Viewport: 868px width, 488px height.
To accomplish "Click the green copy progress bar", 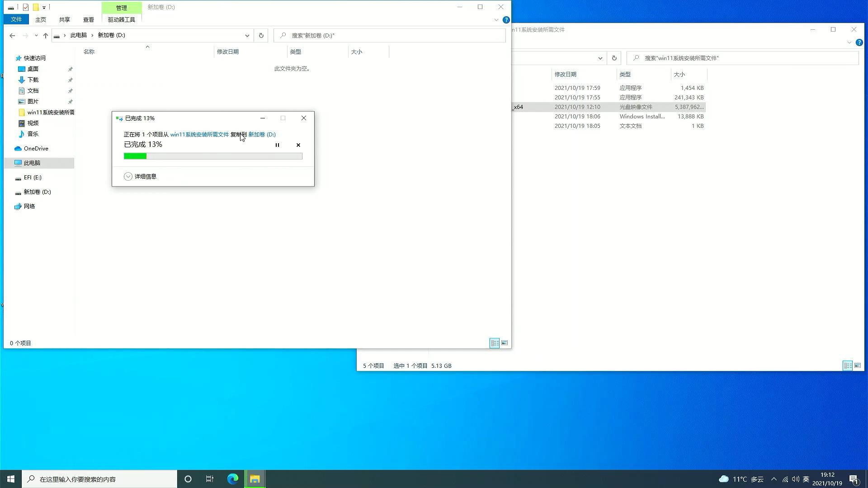I will (135, 155).
